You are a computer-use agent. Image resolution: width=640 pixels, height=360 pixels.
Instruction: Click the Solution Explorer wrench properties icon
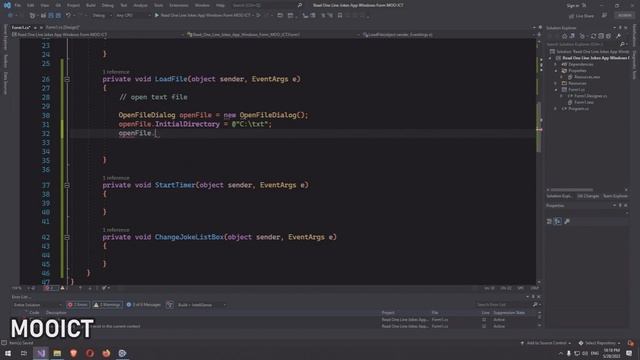[x=619, y=36]
